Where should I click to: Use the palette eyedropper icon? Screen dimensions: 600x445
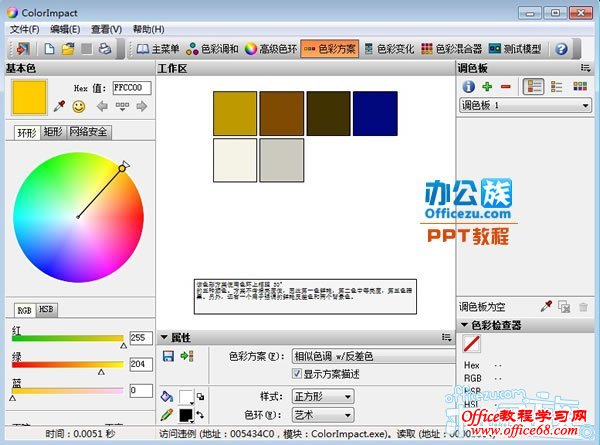click(x=546, y=306)
